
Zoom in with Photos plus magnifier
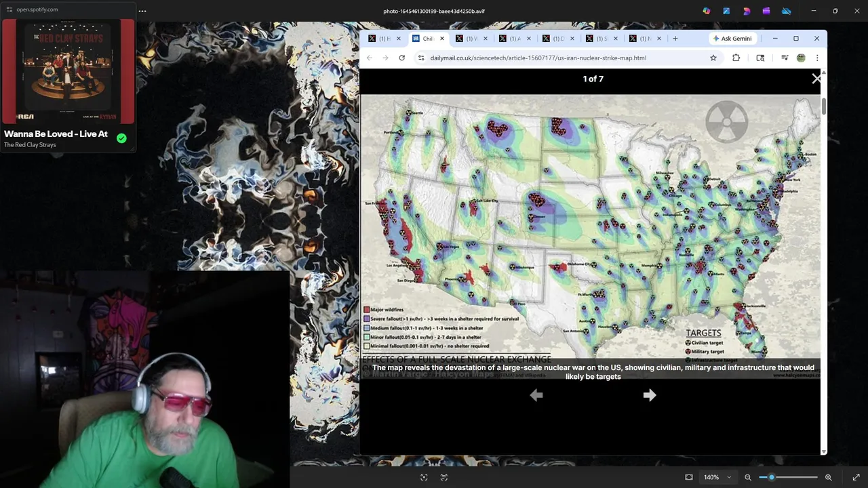click(829, 477)
